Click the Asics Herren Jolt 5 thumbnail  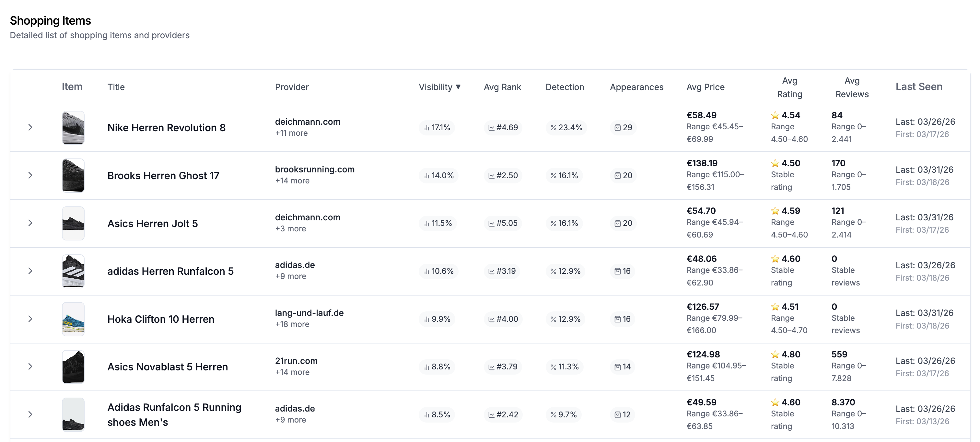pyautogui.click(x=73, y=223)
